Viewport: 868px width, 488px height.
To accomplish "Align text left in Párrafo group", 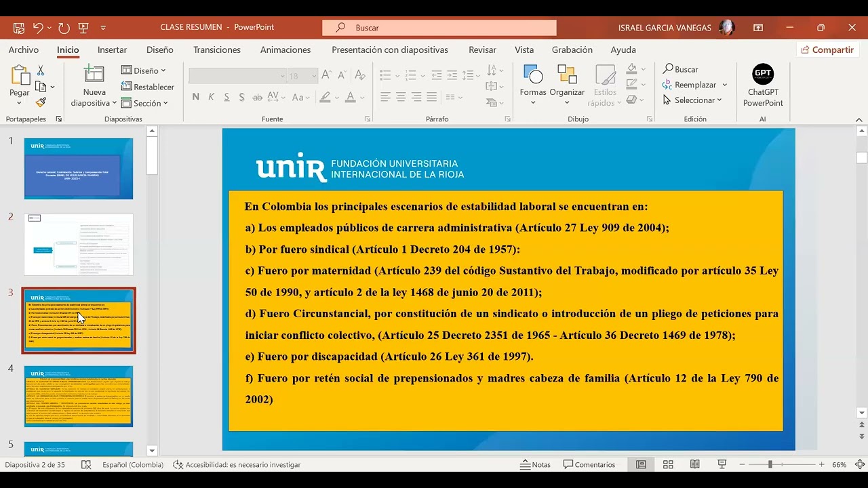I will pos(385,98).
